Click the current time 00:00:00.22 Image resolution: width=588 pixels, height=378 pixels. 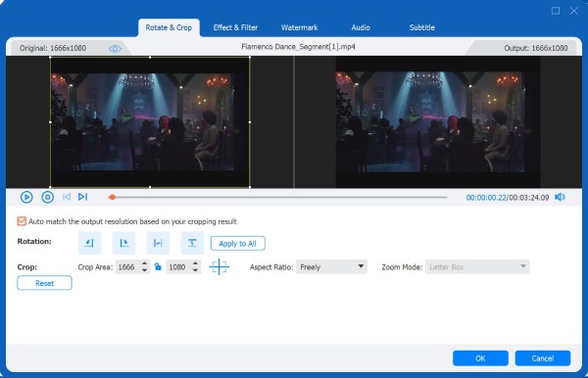(x=486, y=198)
